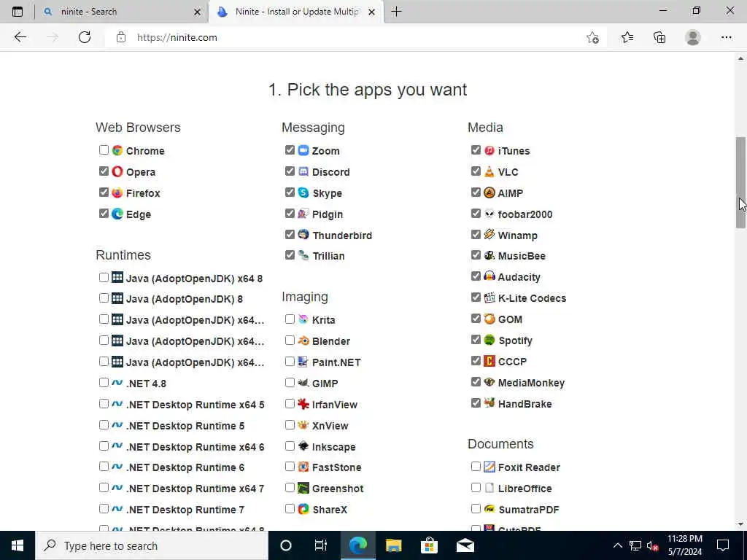
Task: Open File Explorer from the taskbar
Action: pos(393,545)
